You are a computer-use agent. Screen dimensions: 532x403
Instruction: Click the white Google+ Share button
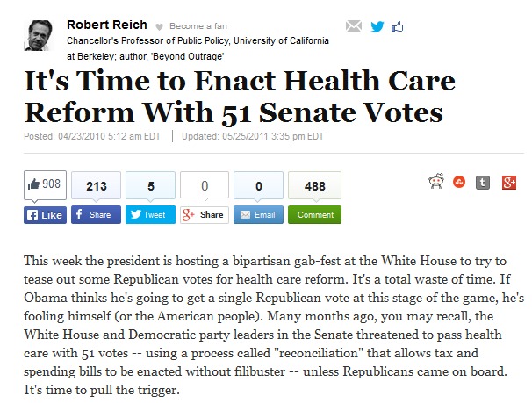coord(204,214)
